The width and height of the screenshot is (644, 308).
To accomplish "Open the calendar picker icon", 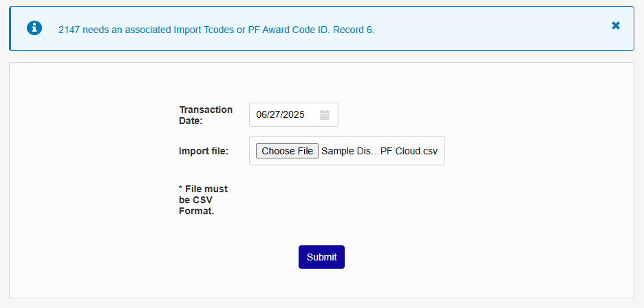I will point(325,115).
